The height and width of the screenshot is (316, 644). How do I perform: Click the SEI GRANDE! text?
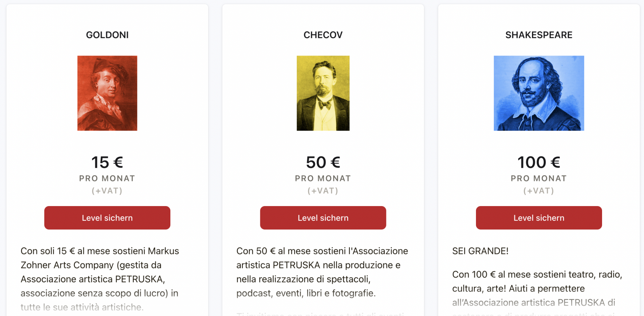point(480,251)
